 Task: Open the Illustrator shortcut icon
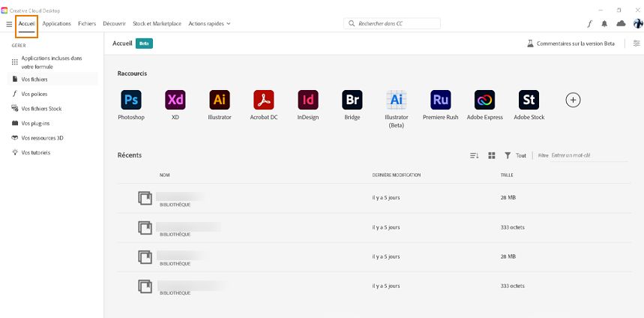pos(220,100)
